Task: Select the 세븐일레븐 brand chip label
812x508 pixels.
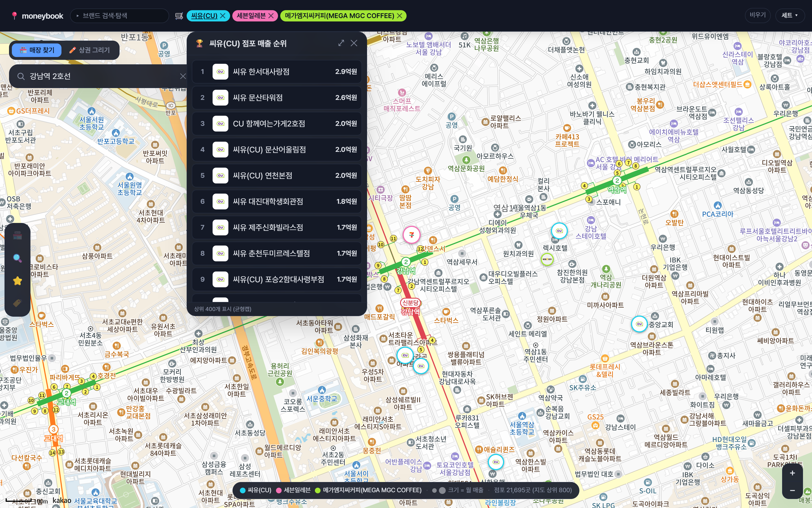Action: point(251,16)
